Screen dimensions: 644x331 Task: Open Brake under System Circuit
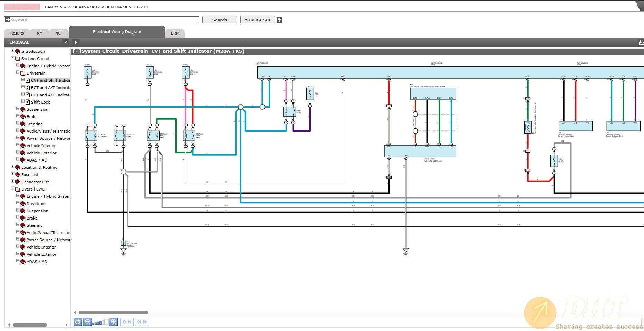[x=32, y=117]
